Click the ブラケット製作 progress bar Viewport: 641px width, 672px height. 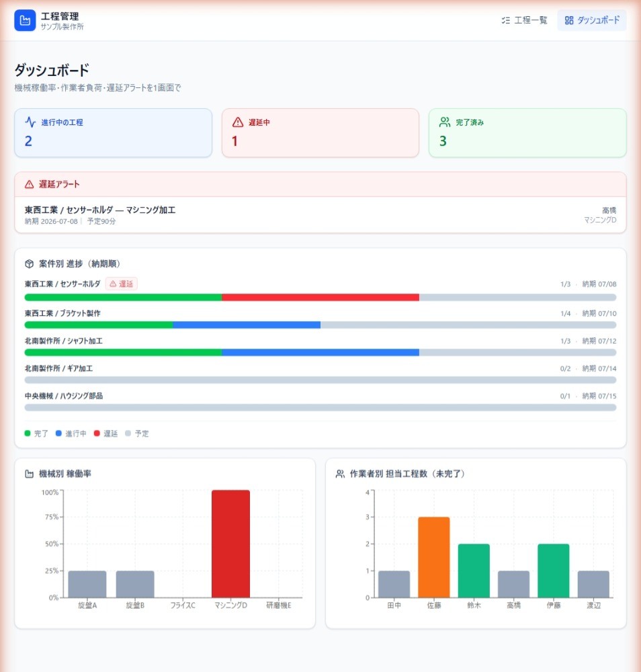(320, 325)
